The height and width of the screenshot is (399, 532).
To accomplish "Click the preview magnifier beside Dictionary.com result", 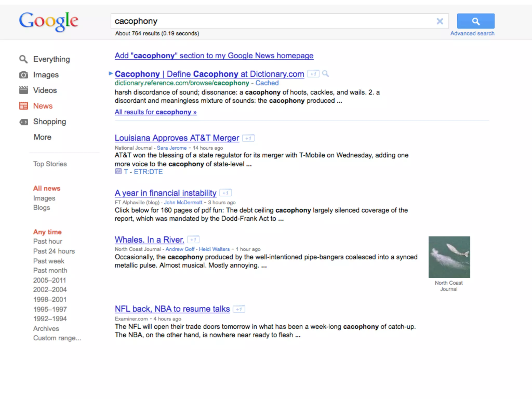I will [x=325, y=74].
